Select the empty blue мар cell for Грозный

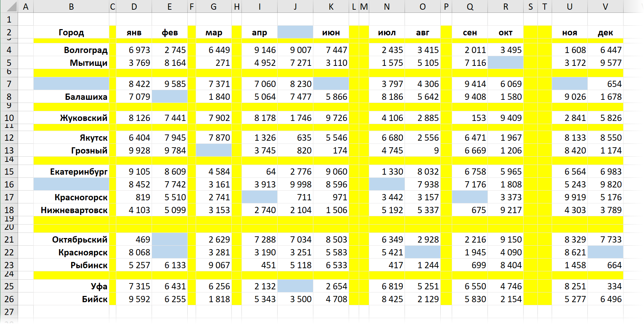tap(213, 150)
